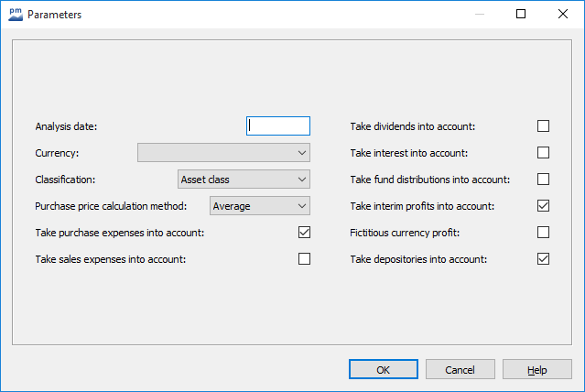Tick Take interest into account checkbox
The height and width of the screenshot is (392, 585).
(543, 153)
